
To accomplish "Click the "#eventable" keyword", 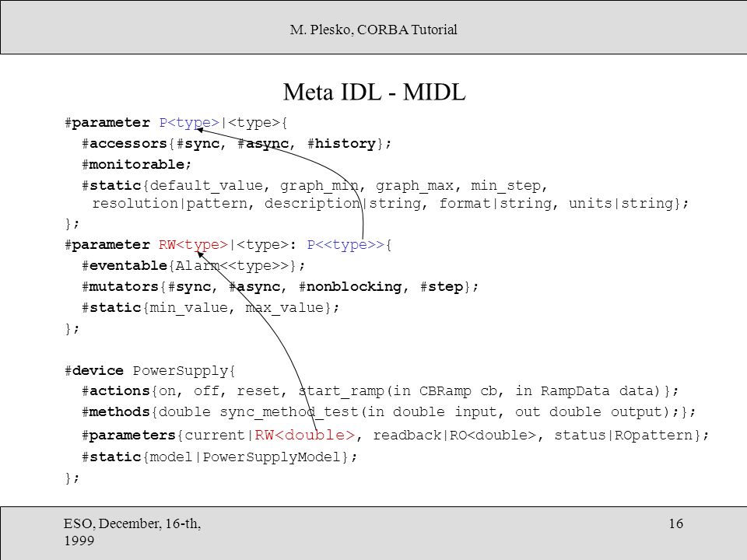I will click(124, 266).
